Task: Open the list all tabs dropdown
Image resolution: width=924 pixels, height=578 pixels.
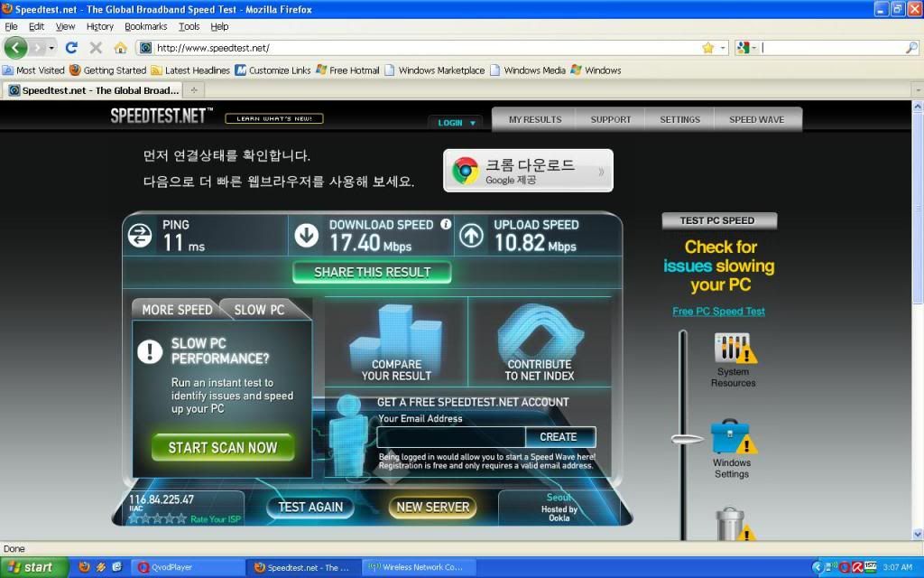Action: (x=917, y=90)
